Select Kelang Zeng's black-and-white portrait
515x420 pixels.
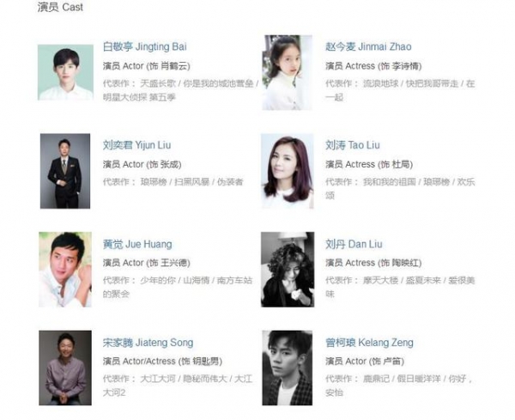tap(288, 368)
